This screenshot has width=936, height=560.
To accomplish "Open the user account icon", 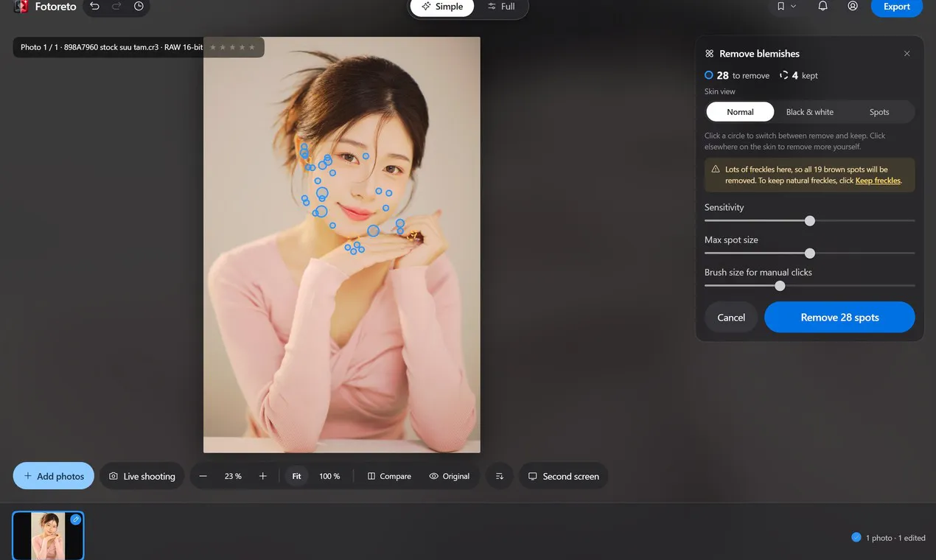I will pyautogui.click(x=853, y=6).
